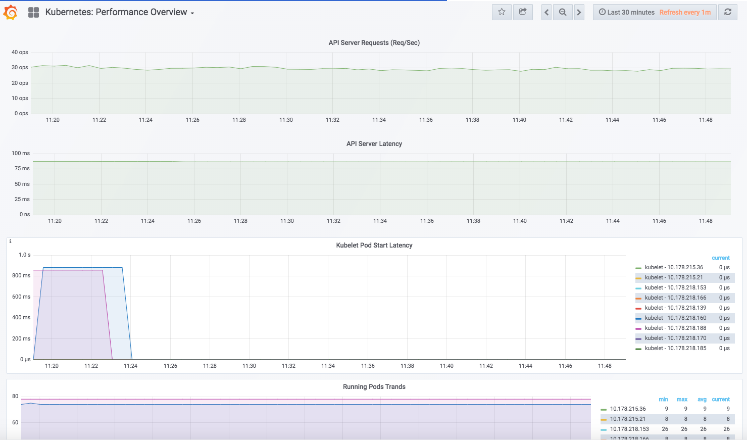747x440 pixels.
Task: Toggle series kubelet - 10.178.215.21 in legend
Action: pyautogui.click(x=674, y=277)
